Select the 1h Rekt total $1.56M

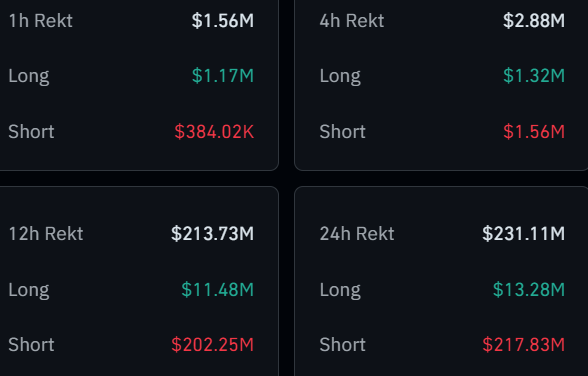(223, 21)
